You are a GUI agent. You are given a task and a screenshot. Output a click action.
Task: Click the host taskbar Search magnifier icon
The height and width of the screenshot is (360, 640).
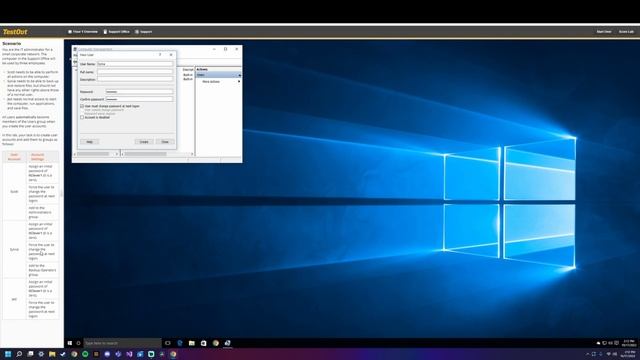click(x=19, y=354)
